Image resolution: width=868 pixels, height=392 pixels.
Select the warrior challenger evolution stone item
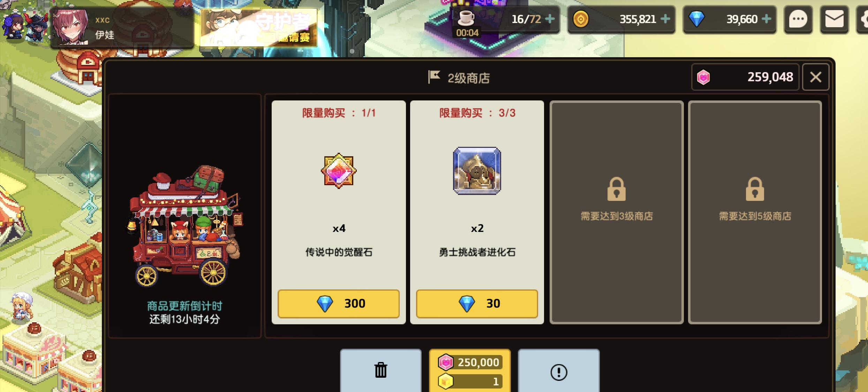click(x=477, y=171)
